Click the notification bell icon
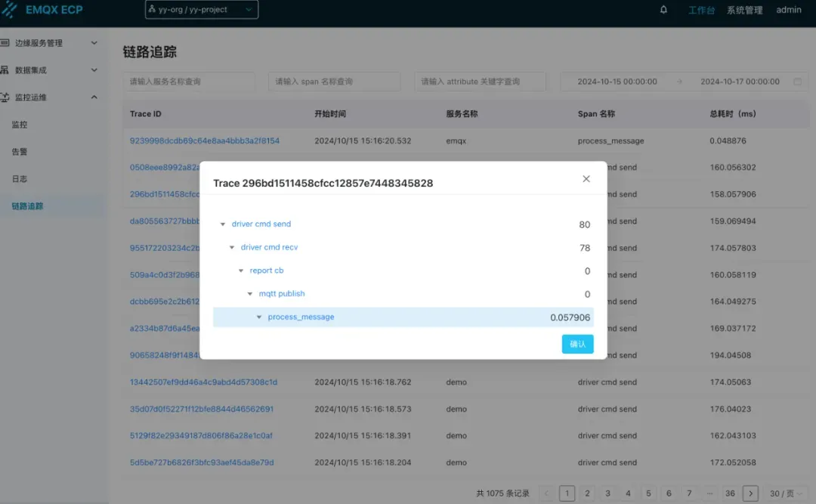The width and height of the screenshot is (816, 504). [663, 10]
